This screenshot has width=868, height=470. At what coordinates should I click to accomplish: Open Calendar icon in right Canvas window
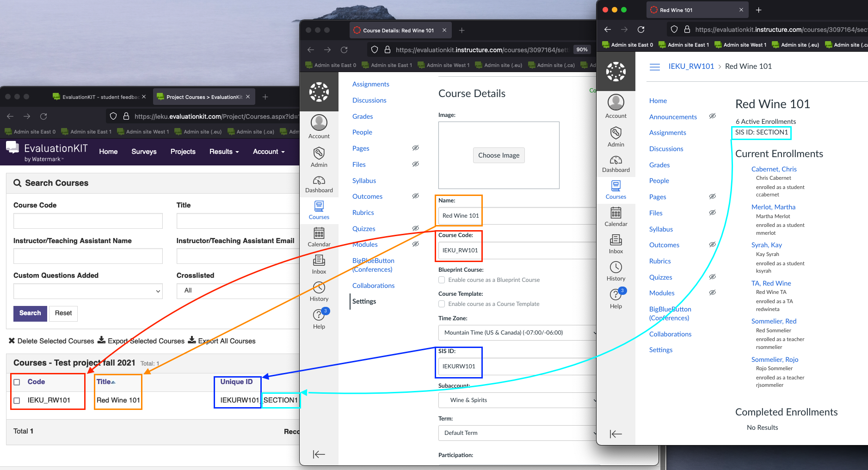coord(616,217)
